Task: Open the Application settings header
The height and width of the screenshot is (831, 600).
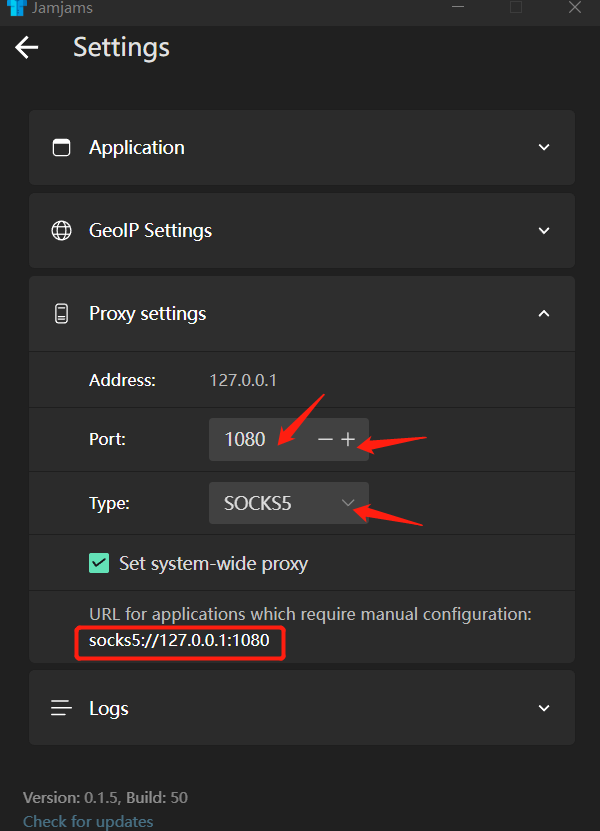Action: click(x=137, y=147)
